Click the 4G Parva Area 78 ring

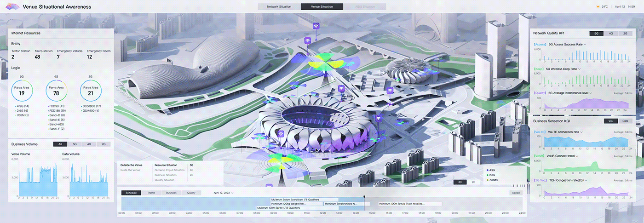[x=56, y=91]
